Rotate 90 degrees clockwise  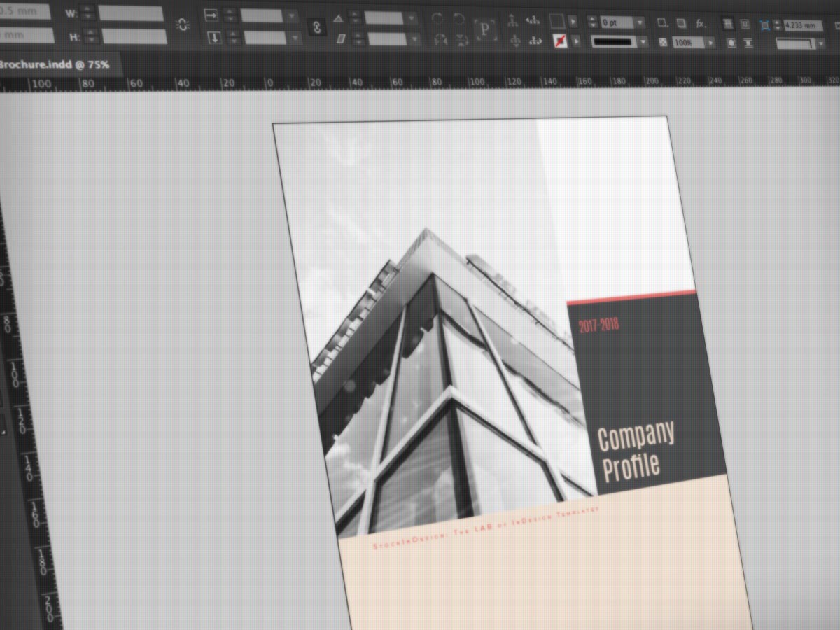(438, 19)
